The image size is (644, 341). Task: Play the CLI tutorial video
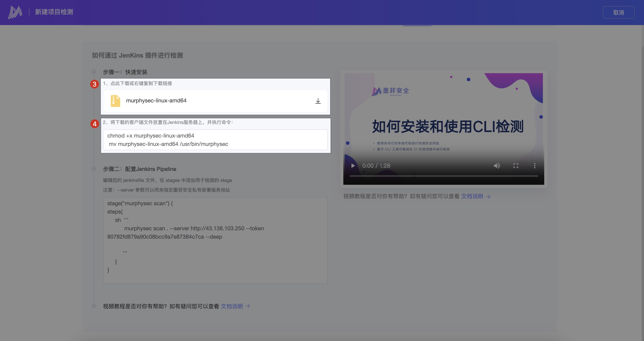(353, 165)
